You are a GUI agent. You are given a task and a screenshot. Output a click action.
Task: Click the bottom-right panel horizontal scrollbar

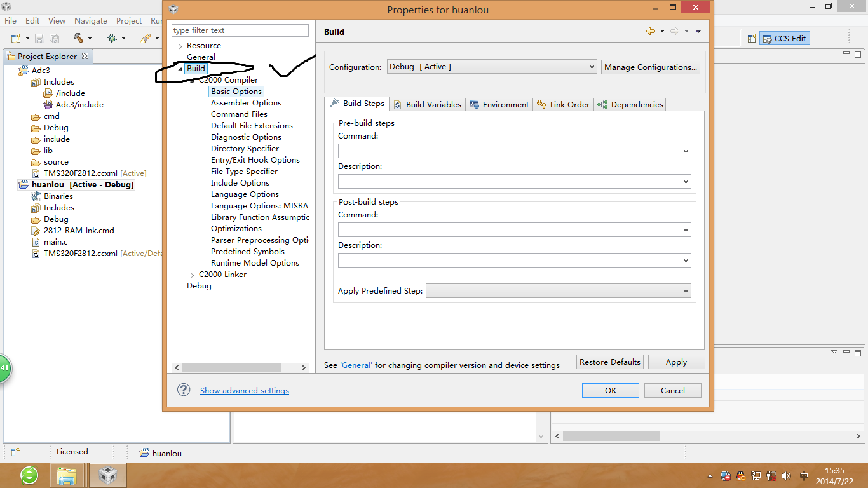coord(611,437)
